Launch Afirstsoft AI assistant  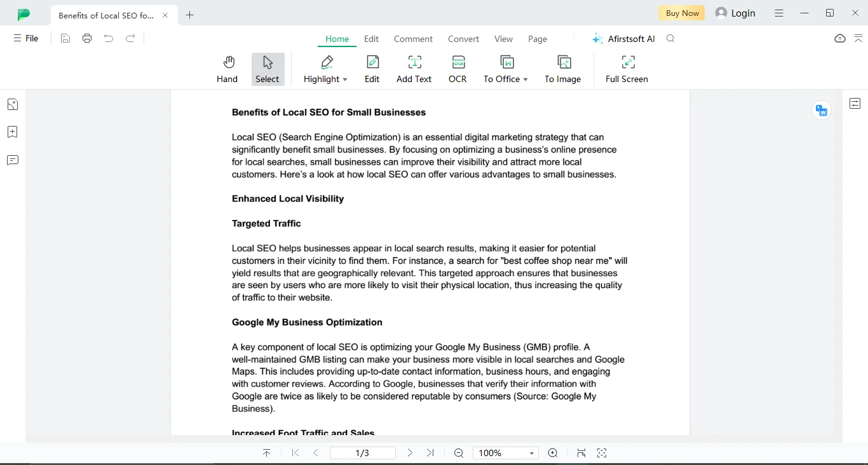point(623,39)
